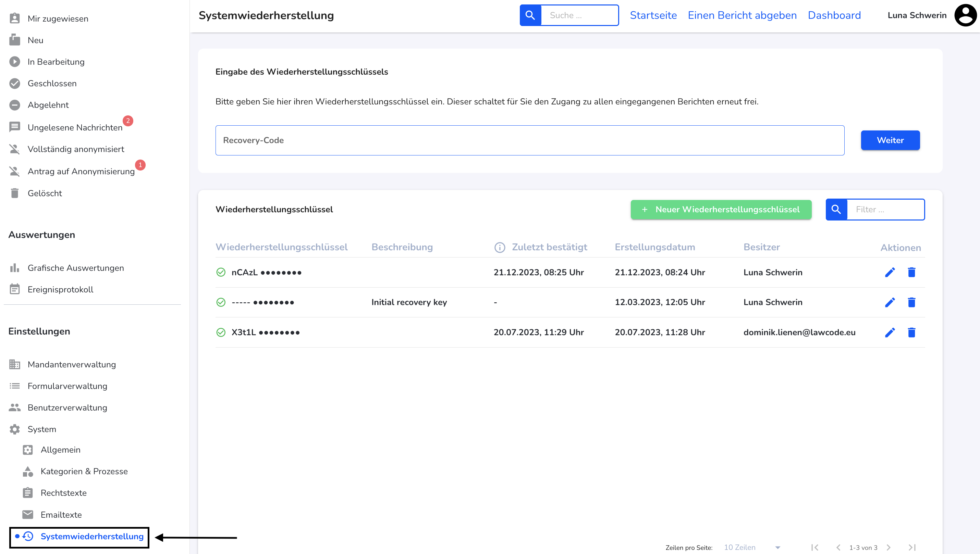
Task: Edit the Initial recovery key entry
Action: coord(890,302)
